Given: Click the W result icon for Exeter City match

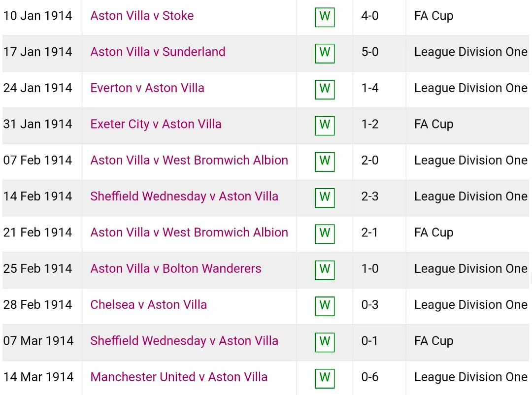Looking at the screenshot, I should (325, 126).
